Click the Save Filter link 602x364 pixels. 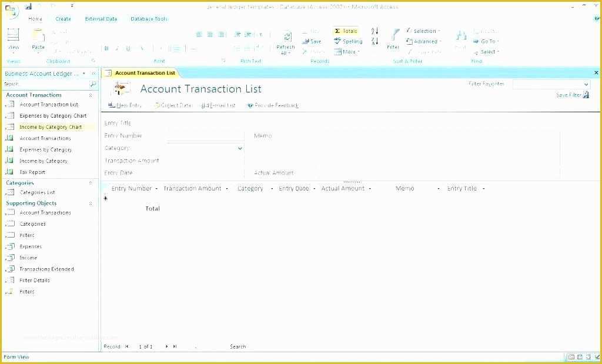click(x=568, y=95)
